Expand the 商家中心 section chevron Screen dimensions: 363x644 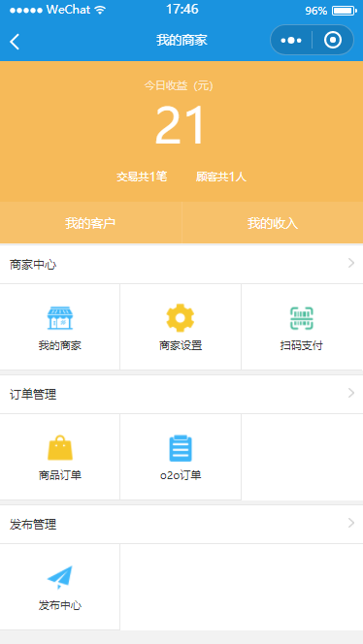click(x=351, y=263)
